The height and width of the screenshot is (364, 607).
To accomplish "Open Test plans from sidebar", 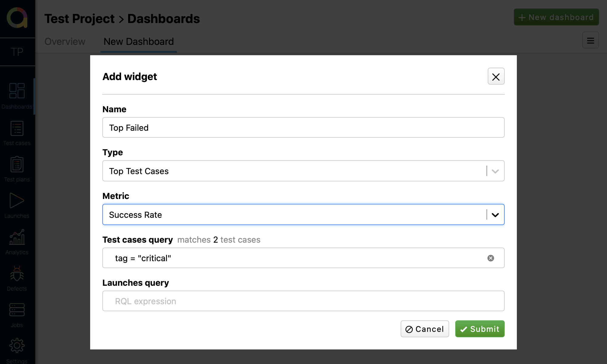I will (x=17, y=169).
